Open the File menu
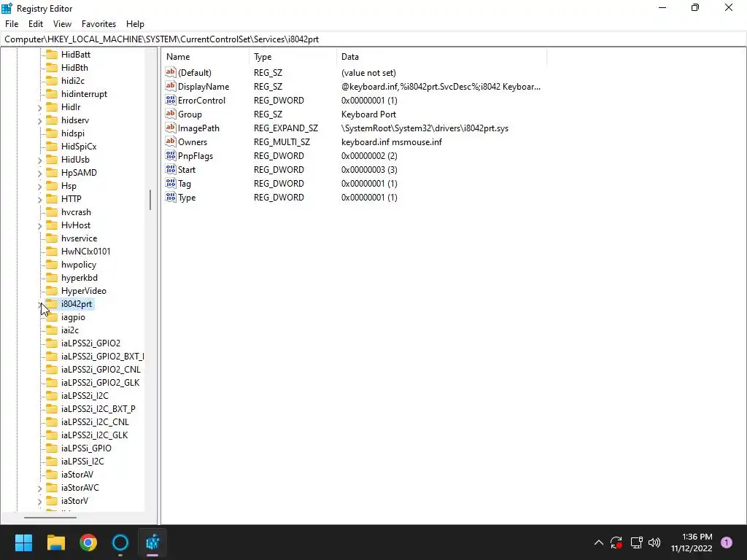 [12, 24]
